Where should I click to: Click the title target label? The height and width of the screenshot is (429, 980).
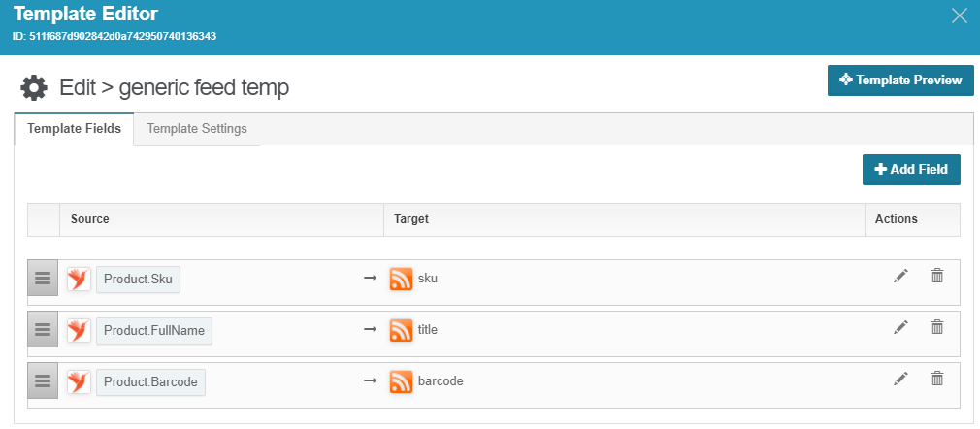(x=428, y=330)
